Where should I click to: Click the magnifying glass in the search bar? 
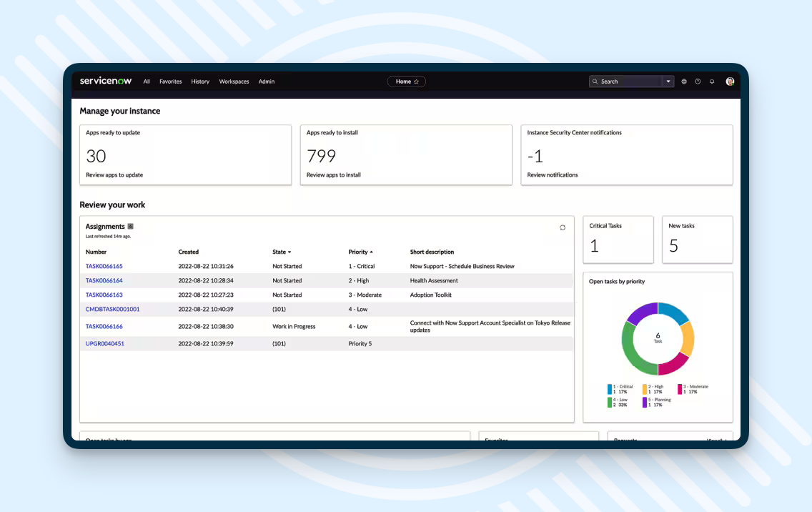[595, 82]
